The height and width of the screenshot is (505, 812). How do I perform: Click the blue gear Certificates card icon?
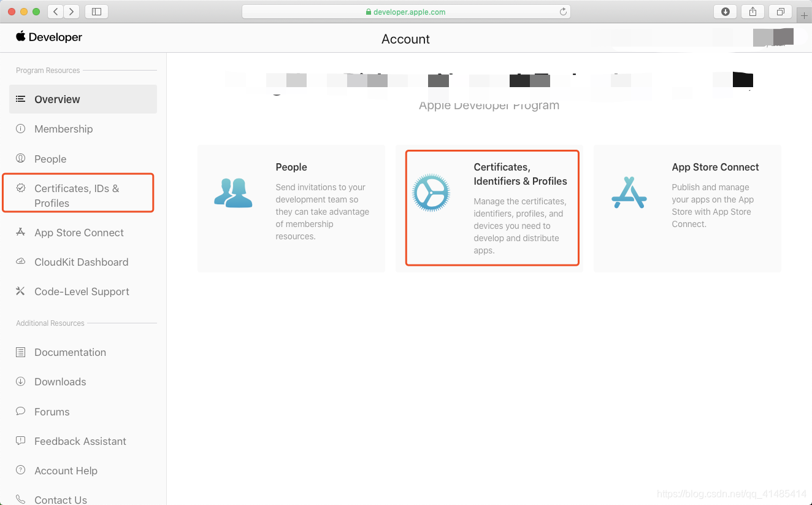[x=431, y=193]
